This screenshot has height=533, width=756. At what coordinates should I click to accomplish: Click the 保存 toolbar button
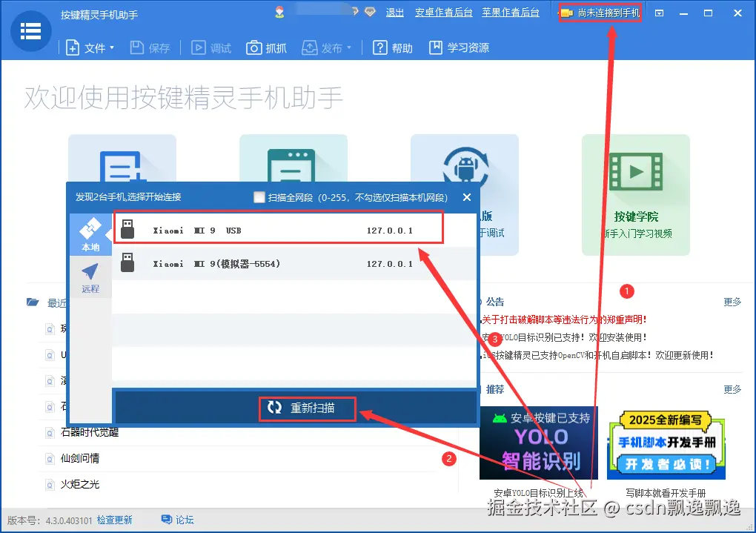pos(150,47)
